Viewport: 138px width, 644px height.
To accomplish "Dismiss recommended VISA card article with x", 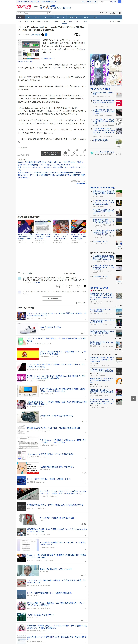I will click(x=33, y=243).
